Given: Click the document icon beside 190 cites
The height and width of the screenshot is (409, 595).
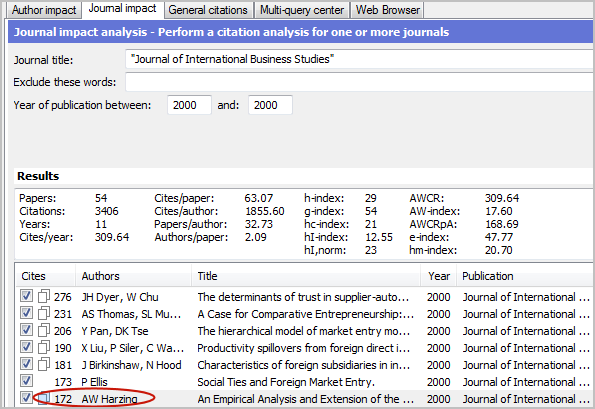Looking at the screenshot, I should pos(44,348).
